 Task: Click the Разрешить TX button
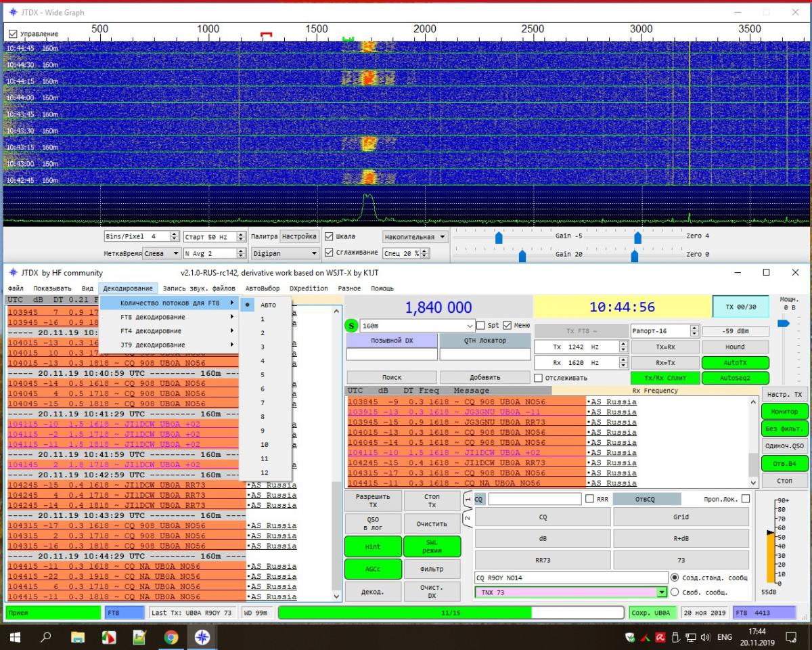pyautogui.click(x=373, y=501)
